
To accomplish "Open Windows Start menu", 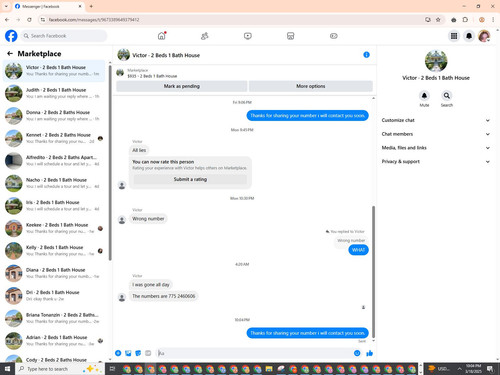I will [x=7, y=369].
